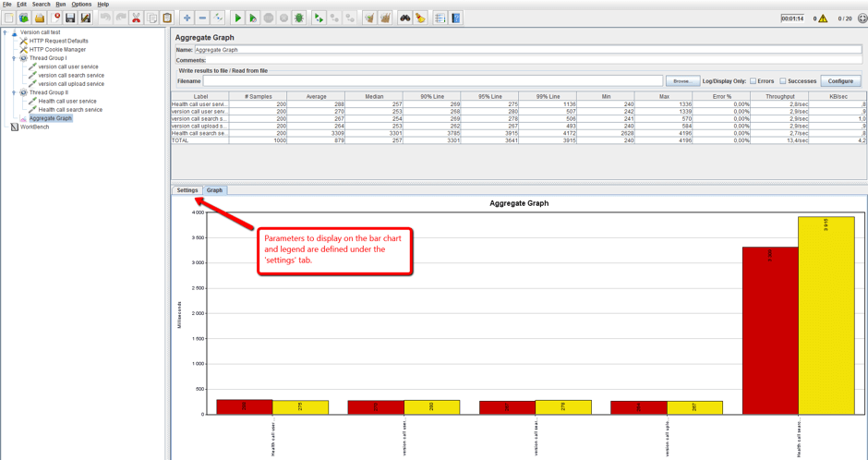This screenshot has height=460, width=868.
Task: Click the Help question mark icon
Action: 455,18
